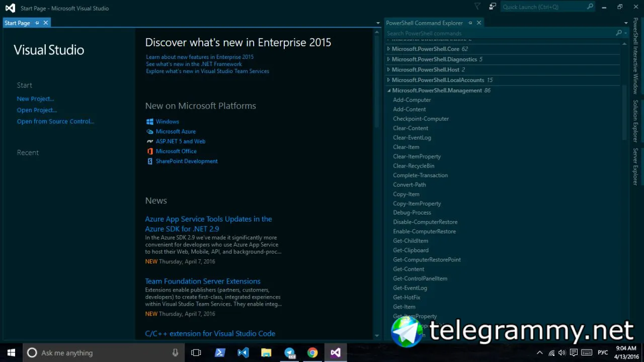Expand the Microsoft.PowerShell.Core module
Image resolution: width=644 pixels, height=362 pixels.
click(x=388, y=49)
